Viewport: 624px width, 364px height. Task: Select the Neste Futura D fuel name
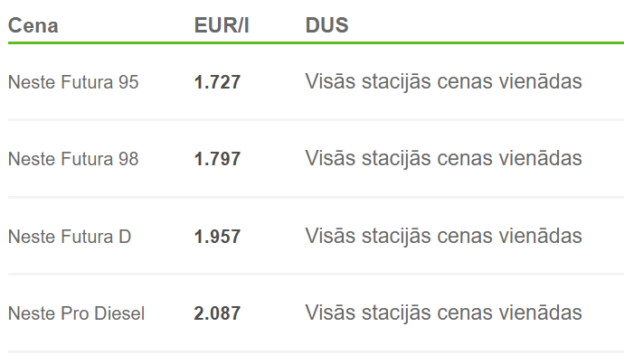70,237
